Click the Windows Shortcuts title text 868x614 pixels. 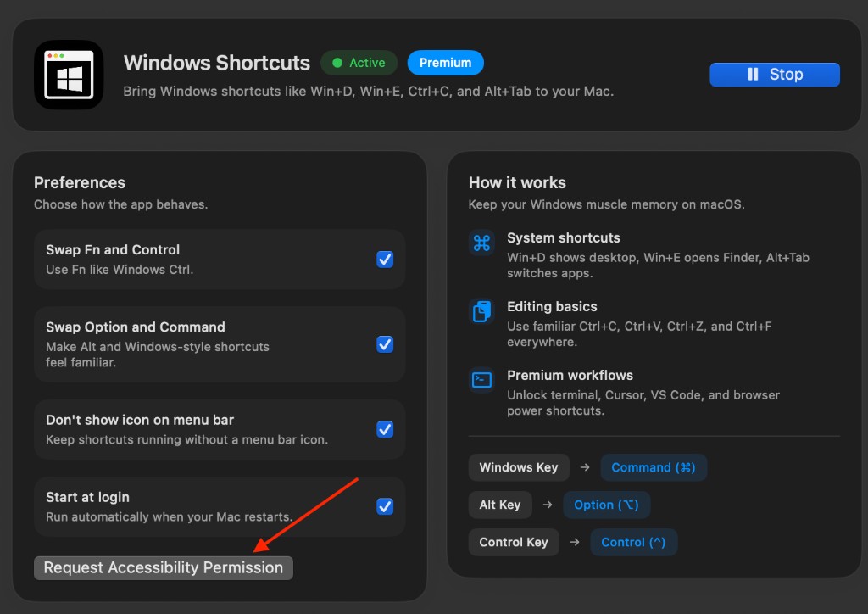[x=216, y=63]
